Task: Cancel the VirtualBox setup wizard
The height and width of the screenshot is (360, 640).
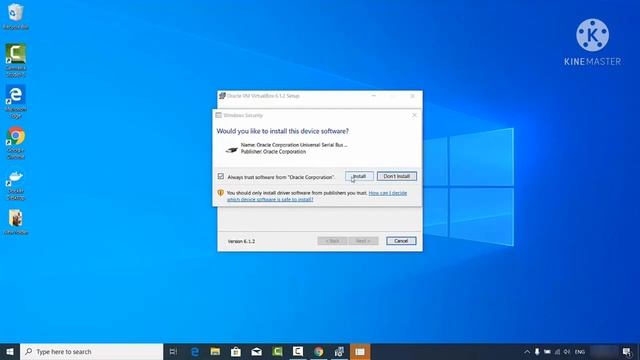Action: coord(401,241)
